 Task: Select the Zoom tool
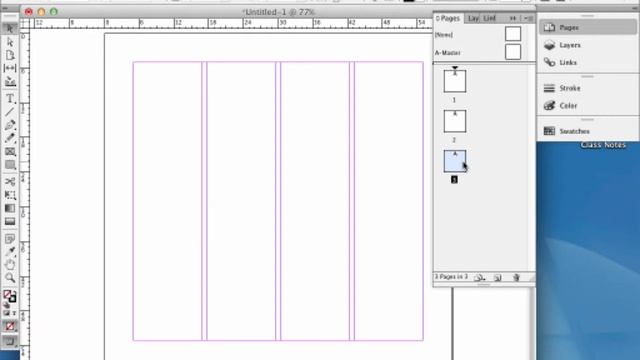click(x=10, y=278)
